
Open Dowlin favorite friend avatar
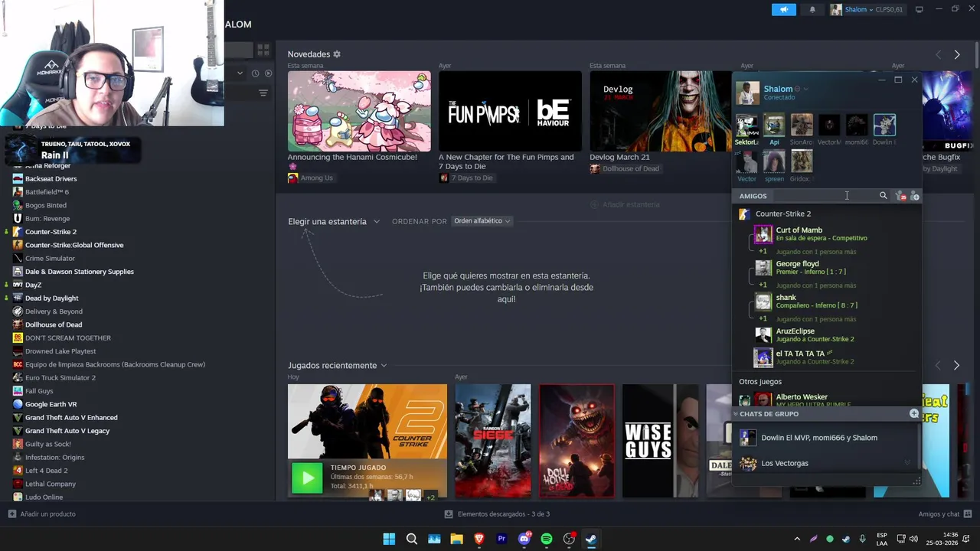coord(884,125)
